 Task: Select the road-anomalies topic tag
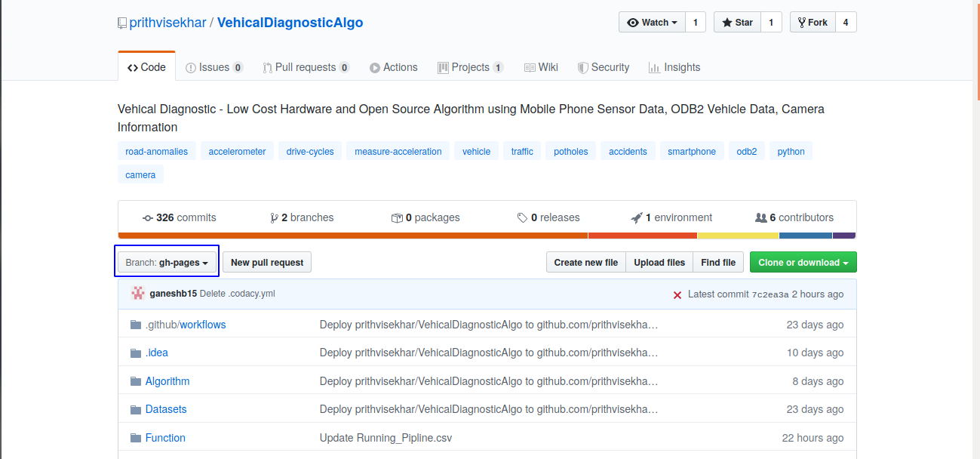[x=157, y=152]
